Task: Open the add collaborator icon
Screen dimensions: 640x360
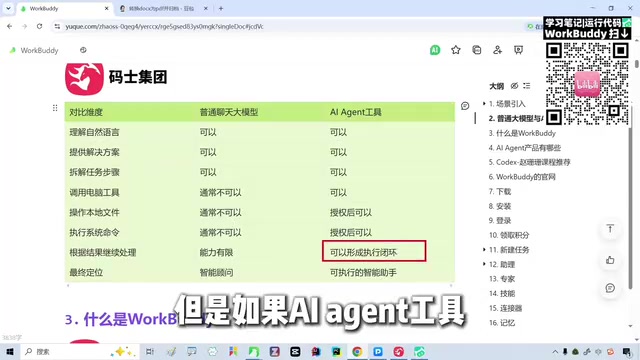Action: [497, 50]
